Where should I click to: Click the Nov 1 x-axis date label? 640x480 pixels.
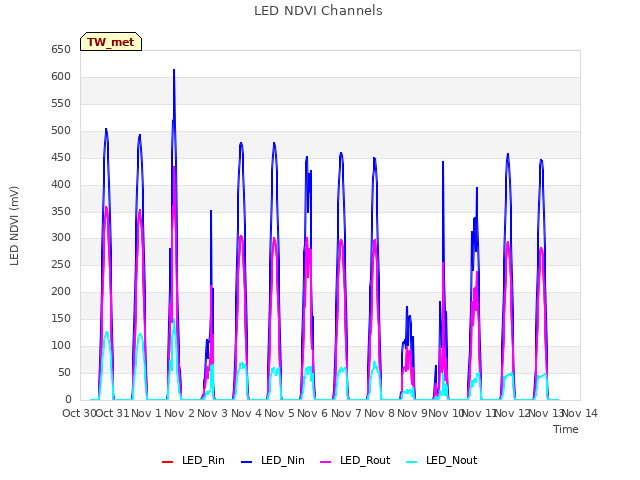[x=147, y=413]
